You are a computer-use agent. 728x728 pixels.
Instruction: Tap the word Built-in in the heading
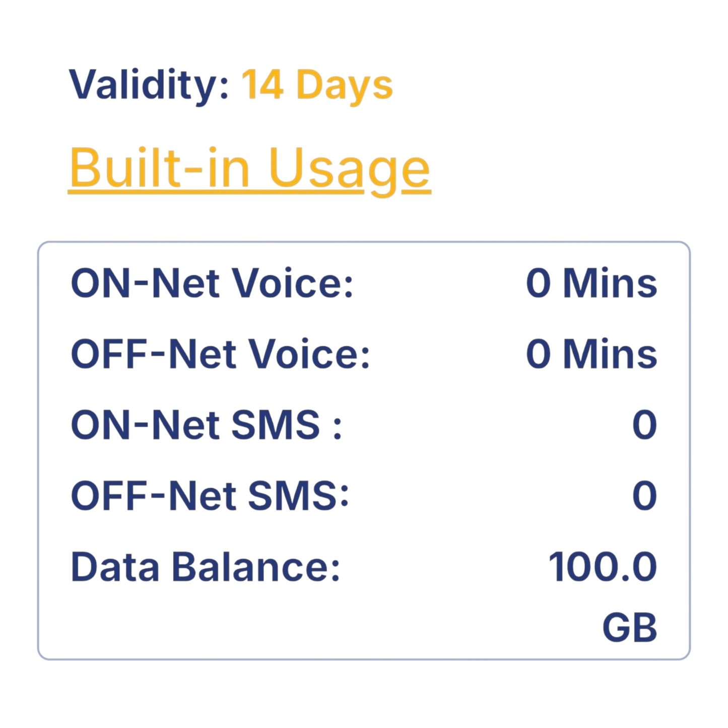(x=159, y=168)
